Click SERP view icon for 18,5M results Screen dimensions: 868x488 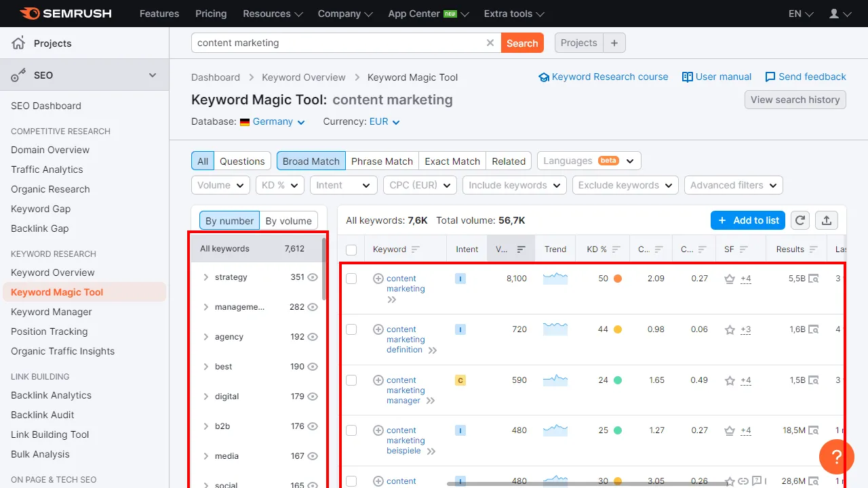pyautogui.click(x=813, y=430)
